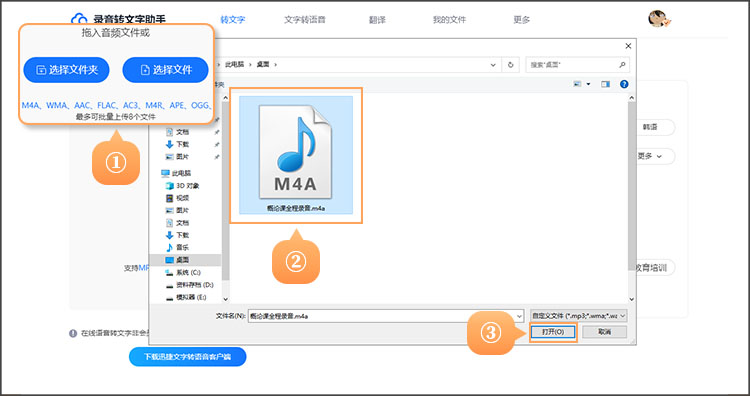The image size is (750, 396).
Task: Open the 更多 menu in the top navigation
Action: (x=521, y=20)
